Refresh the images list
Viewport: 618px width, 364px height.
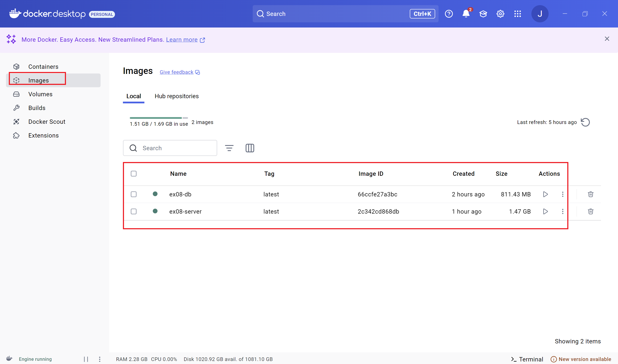point(585,122)
